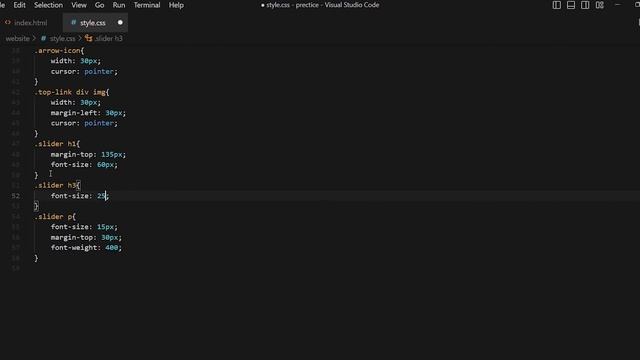Click the hash icon in the breadcrumb

pos(43,38)
